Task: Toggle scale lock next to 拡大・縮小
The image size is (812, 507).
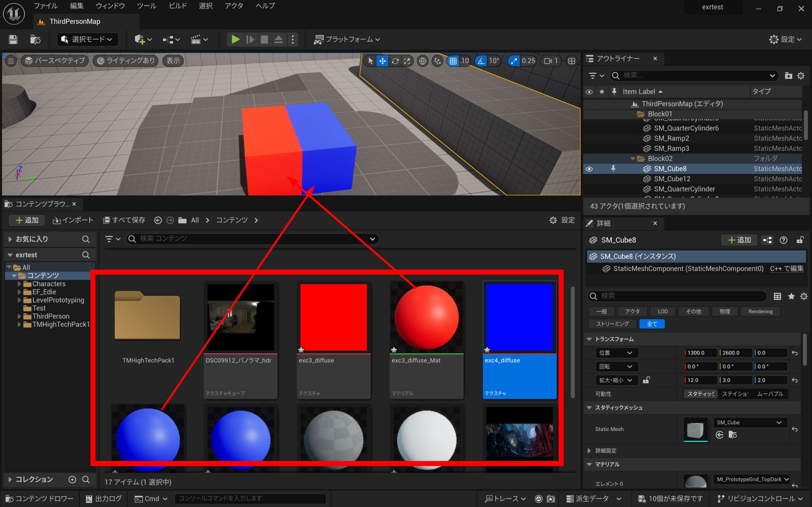Action: pyautogui.click(x=646, y=380)
